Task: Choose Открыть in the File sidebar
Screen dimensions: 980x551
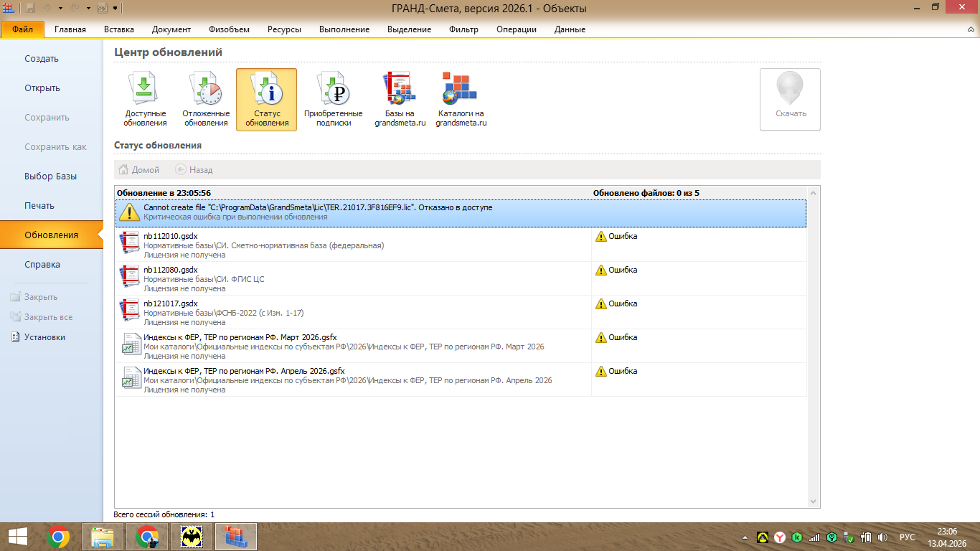Action: [x=42, y=88]
